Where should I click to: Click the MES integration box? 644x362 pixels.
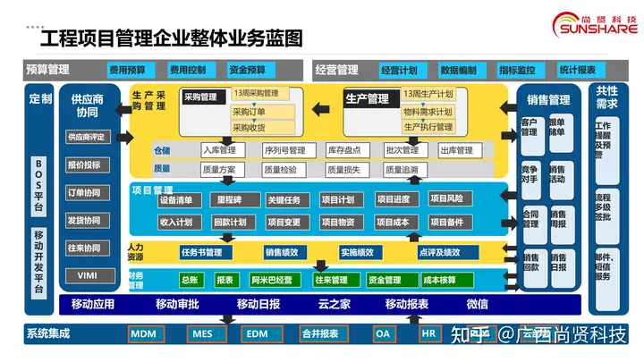[207, 334]
